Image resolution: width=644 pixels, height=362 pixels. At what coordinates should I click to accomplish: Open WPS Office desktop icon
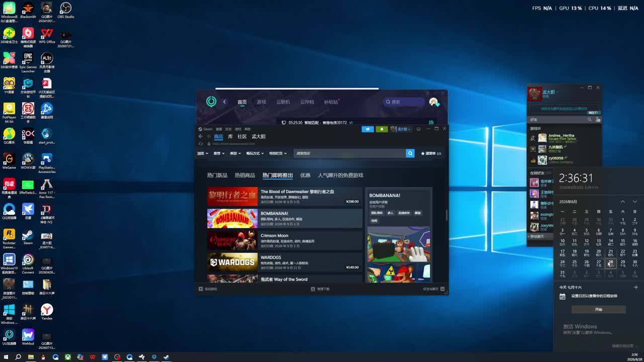(47, 36)
